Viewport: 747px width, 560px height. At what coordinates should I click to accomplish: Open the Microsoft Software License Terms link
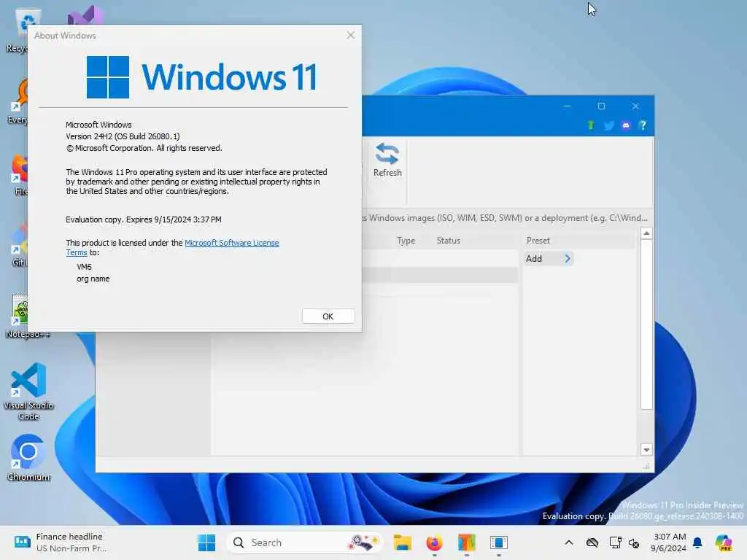click(x=231, y=243)
